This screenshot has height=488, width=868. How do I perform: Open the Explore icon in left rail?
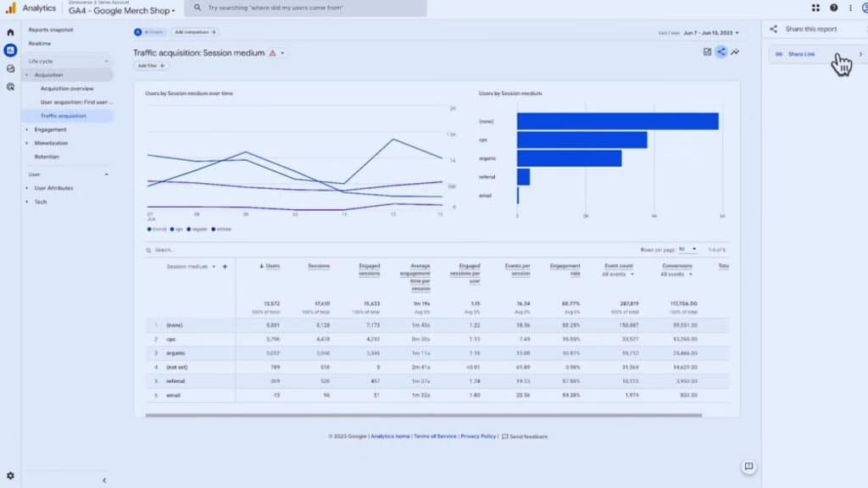coord(10,69)
